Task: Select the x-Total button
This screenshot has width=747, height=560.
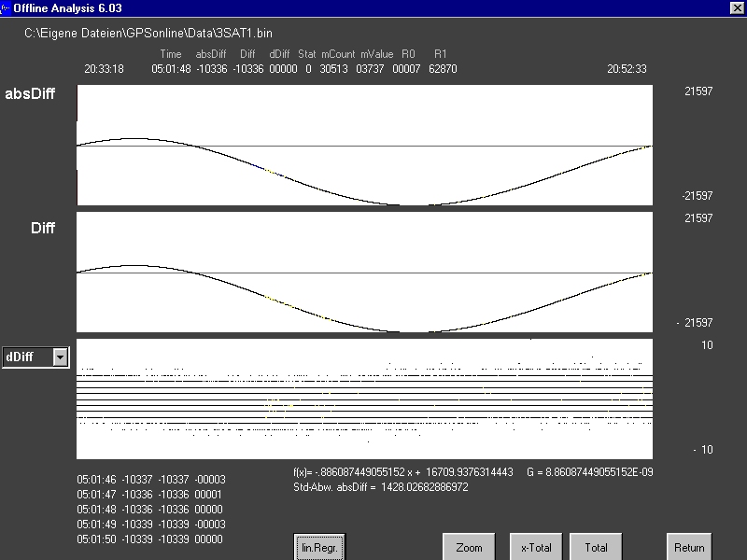Action: click(536, 547)
